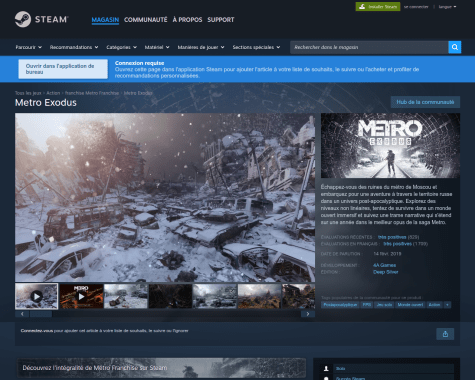Click the thumbnail strip scrollbar handle

point(41,314)
